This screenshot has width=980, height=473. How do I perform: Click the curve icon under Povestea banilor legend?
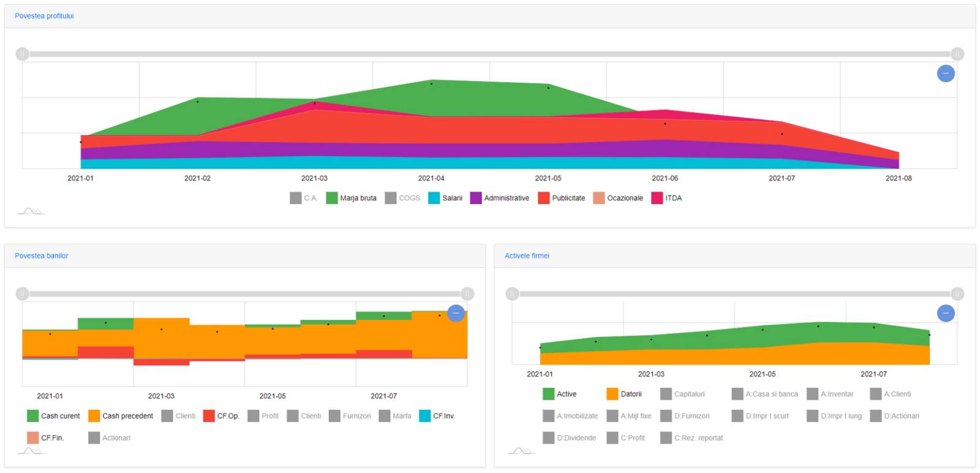tap(31, 451)
